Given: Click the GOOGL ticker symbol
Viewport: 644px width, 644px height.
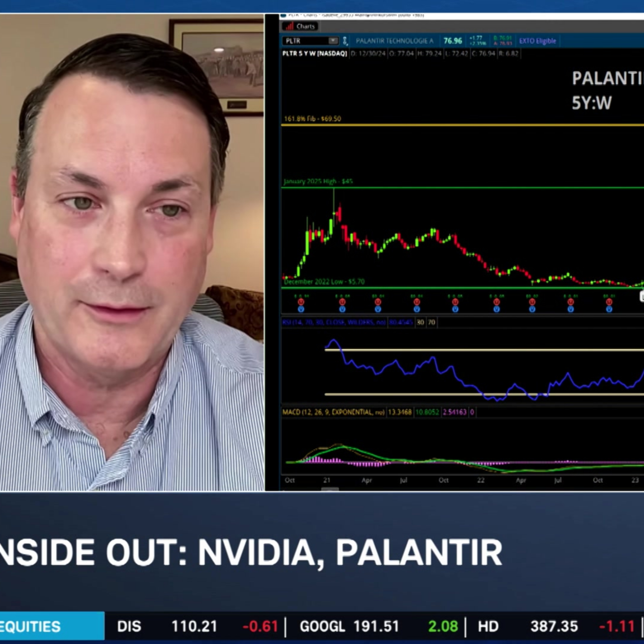Looking at the screenshot, I should coord(322,627).
